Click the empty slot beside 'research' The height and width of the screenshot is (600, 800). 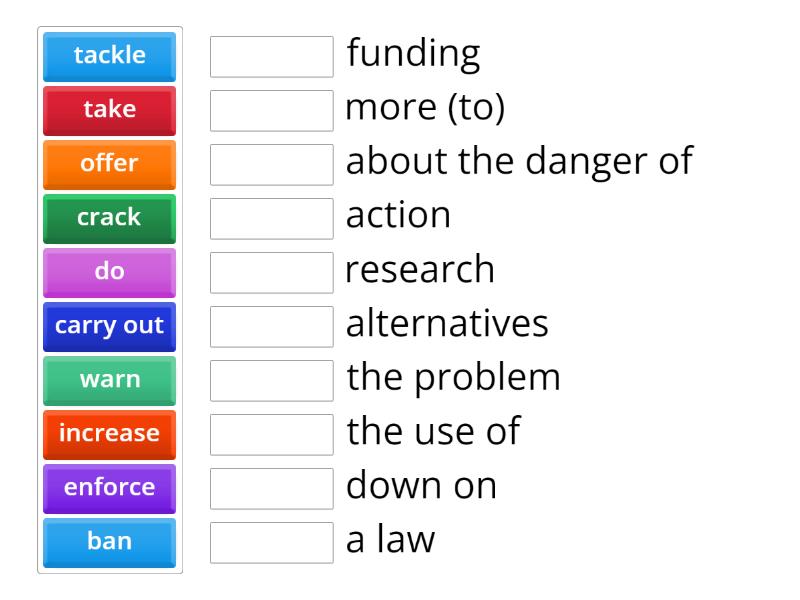tap(271, 273)
